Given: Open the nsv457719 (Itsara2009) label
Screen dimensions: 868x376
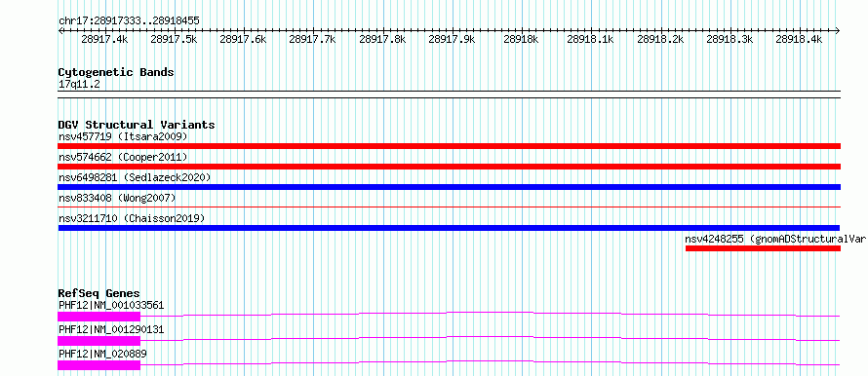Looking at the screenshot, I should (x=123, y=136).
